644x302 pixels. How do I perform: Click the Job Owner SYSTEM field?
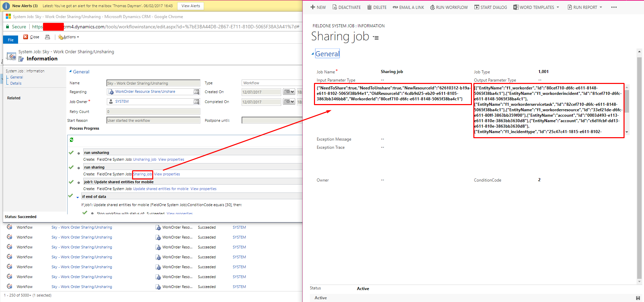[153, 101]
